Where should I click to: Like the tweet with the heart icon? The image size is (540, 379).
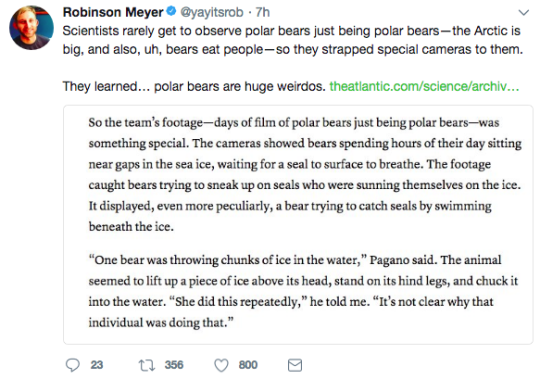click(221, 365)
